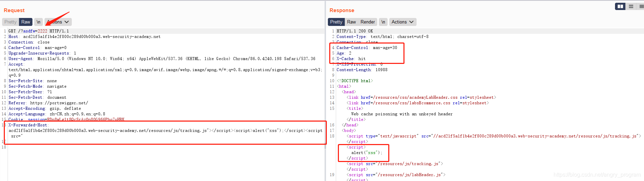Click the X-Forwarded-Host payload value line
The image size is (644, 181).
(x=165, y=131)
